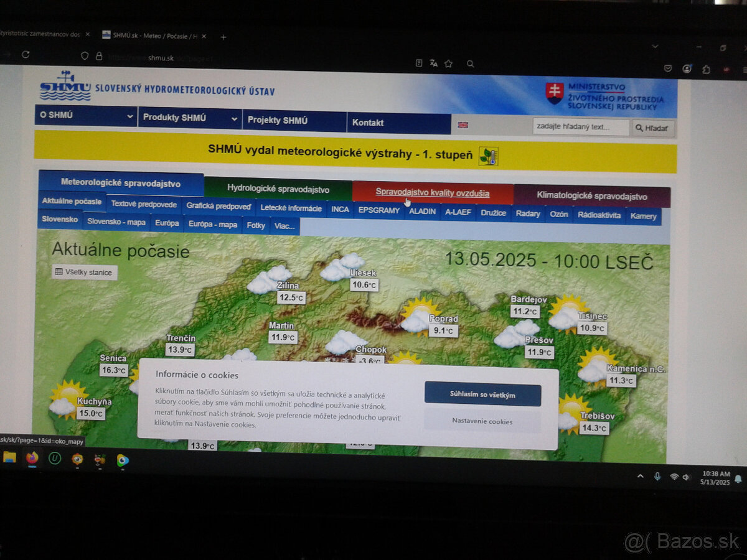Click the Liesek cloud icon
This screenshot has width=747, height=560.
[342, 266]
